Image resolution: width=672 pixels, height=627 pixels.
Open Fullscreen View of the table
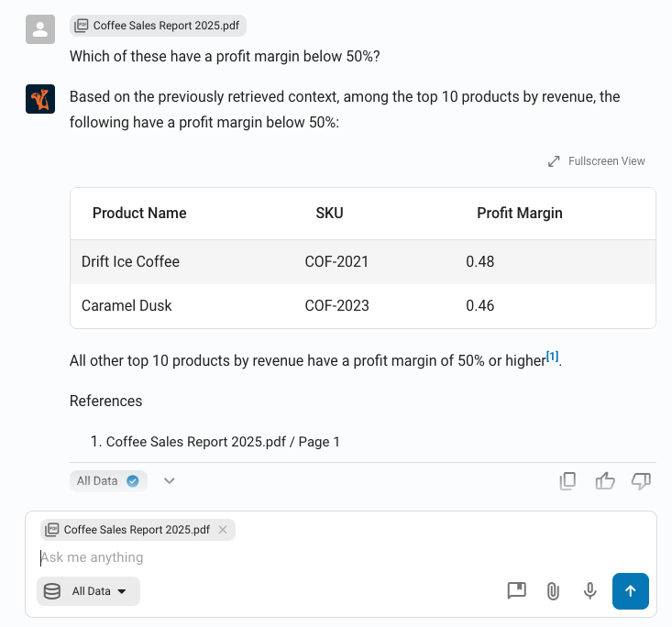(x=597, y=161)
